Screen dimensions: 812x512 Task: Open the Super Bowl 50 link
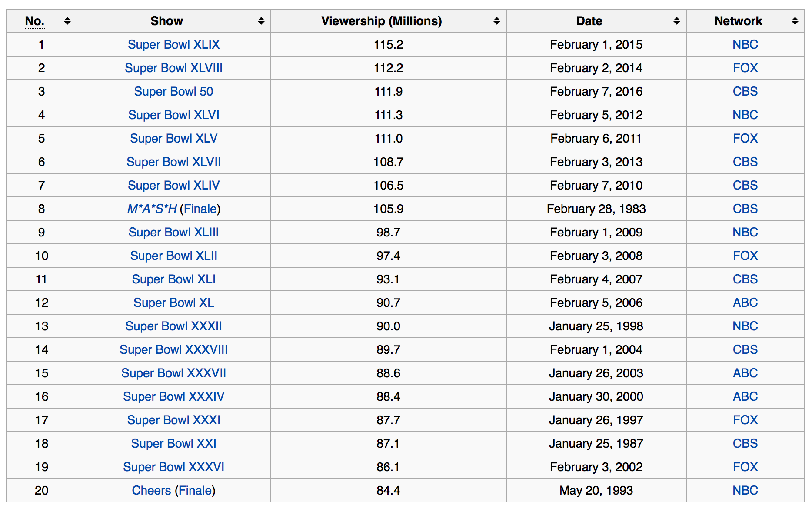pos(173,91)
